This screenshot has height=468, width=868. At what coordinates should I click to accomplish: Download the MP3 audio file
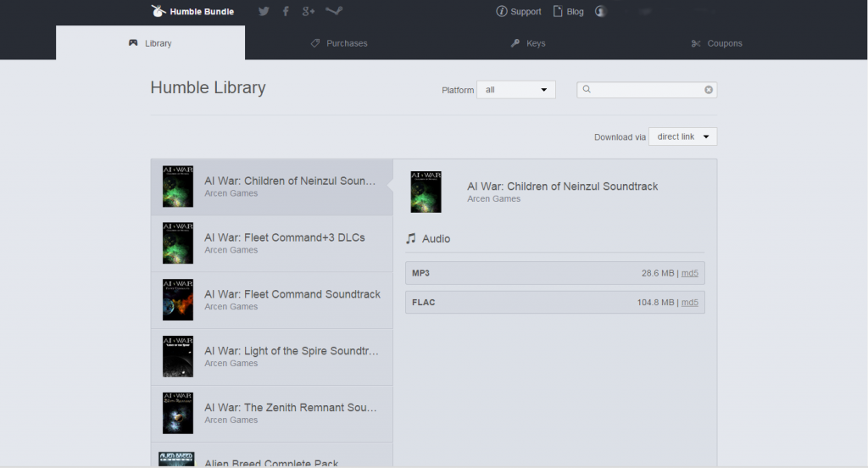point(554,273)
